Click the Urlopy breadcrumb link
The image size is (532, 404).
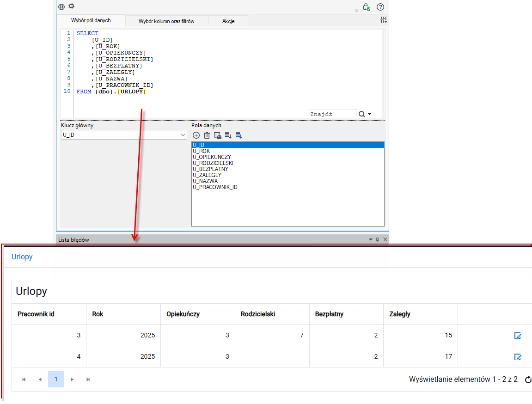pyautogui.click(x=22, y=257)
